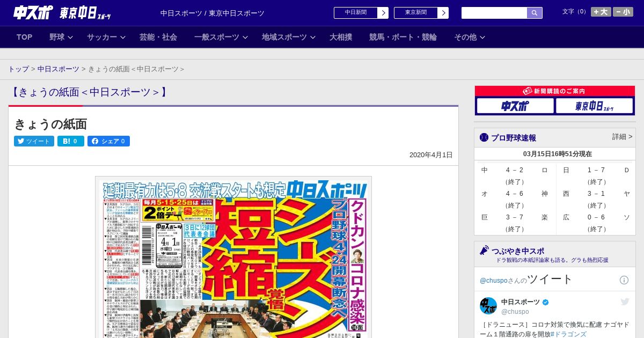The width and height of the screenshot is (644, 338).
Task: Click the Twitter bird icon in tweet
Action: tap(625, 302)
